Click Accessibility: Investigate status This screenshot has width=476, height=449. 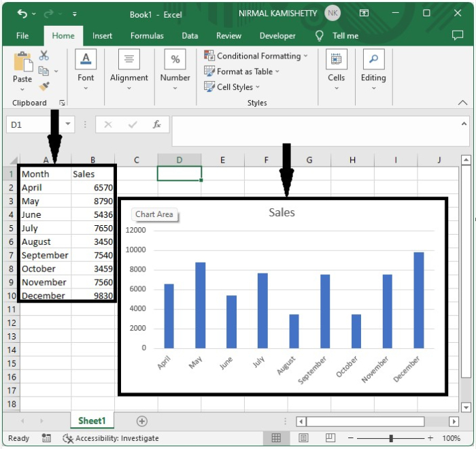point(110,438)
